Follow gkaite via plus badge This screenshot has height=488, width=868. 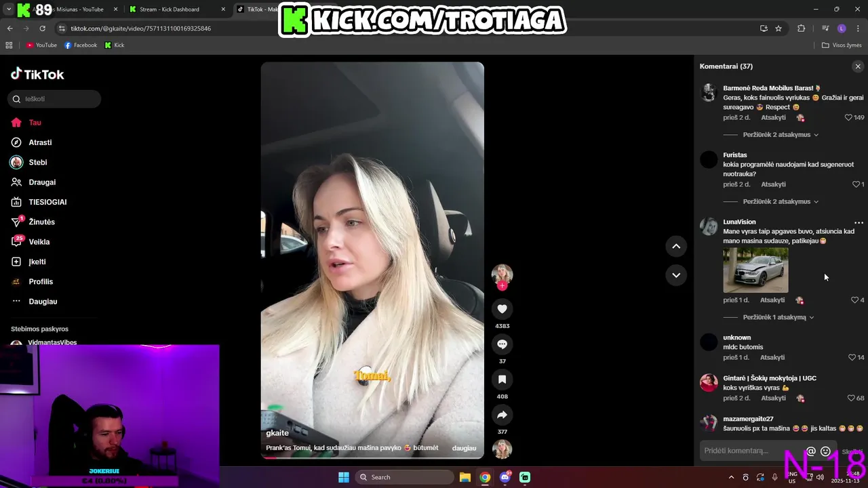[x=502, y=286]
